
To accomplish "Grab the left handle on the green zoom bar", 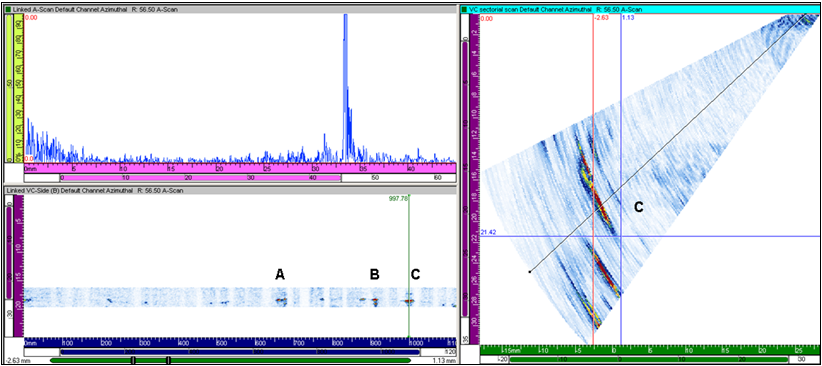I will pyautogui.click(x=133, y=360).
